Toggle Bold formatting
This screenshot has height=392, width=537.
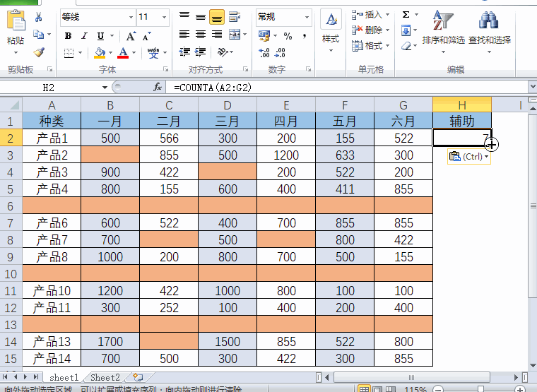[x=68, y=35]
